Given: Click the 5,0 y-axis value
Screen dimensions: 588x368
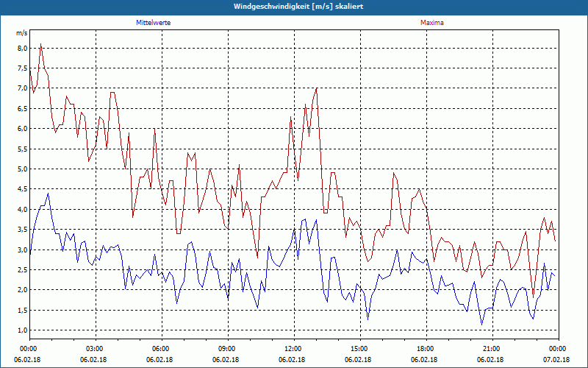Looking at the screenshot, I should 21,169.
